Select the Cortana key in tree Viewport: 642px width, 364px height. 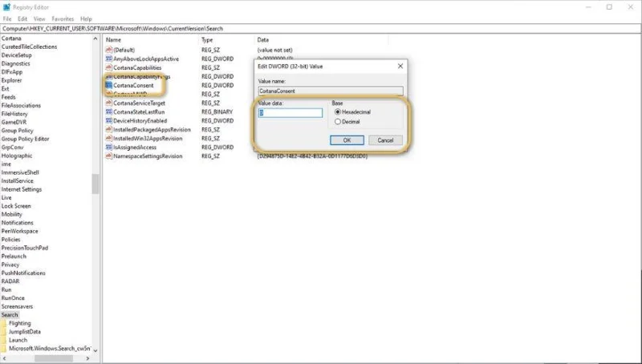pyautogui.click(x=11, y=38)
